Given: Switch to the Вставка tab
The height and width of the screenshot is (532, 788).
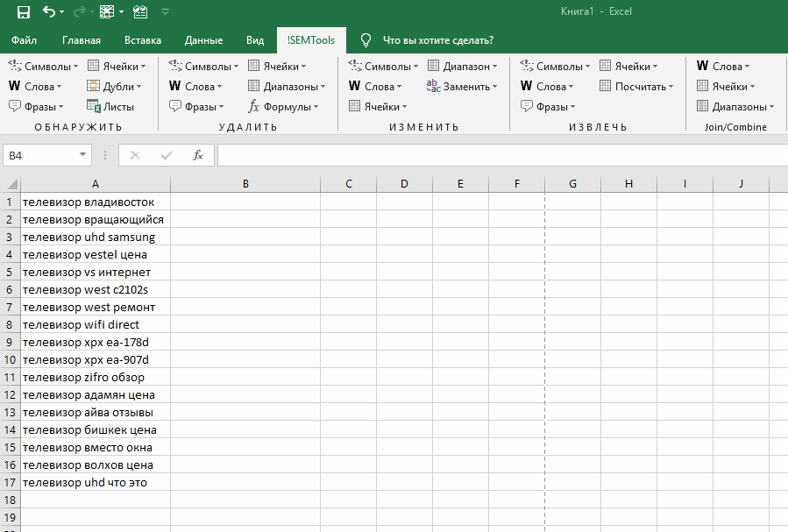Looking at the screenshot, I should point(143,40).
